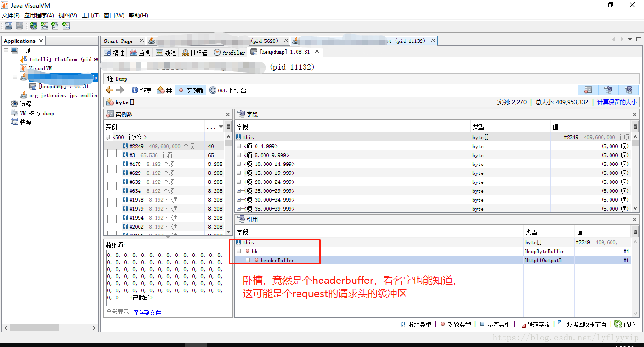Click the Add Remote Host toolbar icon
Image resolution: width=644 pixels, height=347 pixels.
tap(33, 26)
